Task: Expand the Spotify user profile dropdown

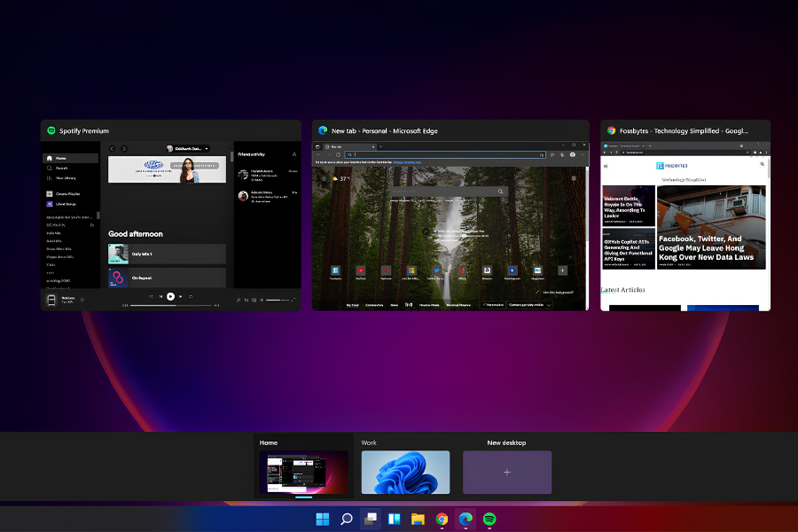Action: [188, 149]
